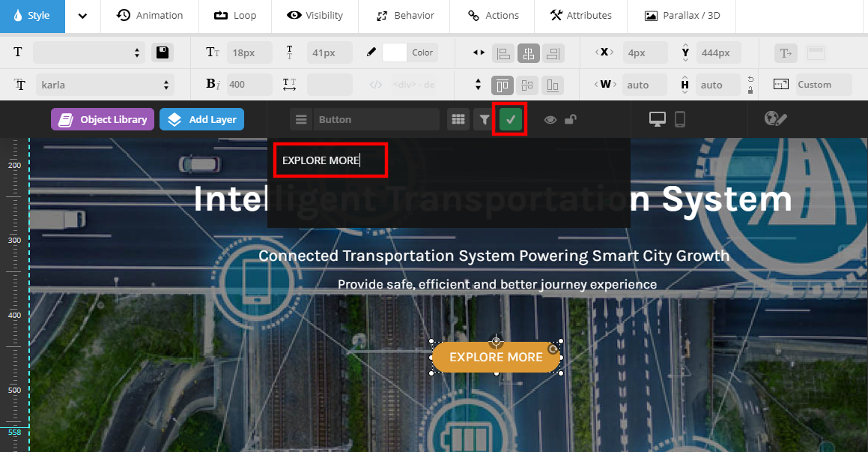Toggle the layer lock padlock icon
This screenshot has height=452, width=868.
pos(571,119)
